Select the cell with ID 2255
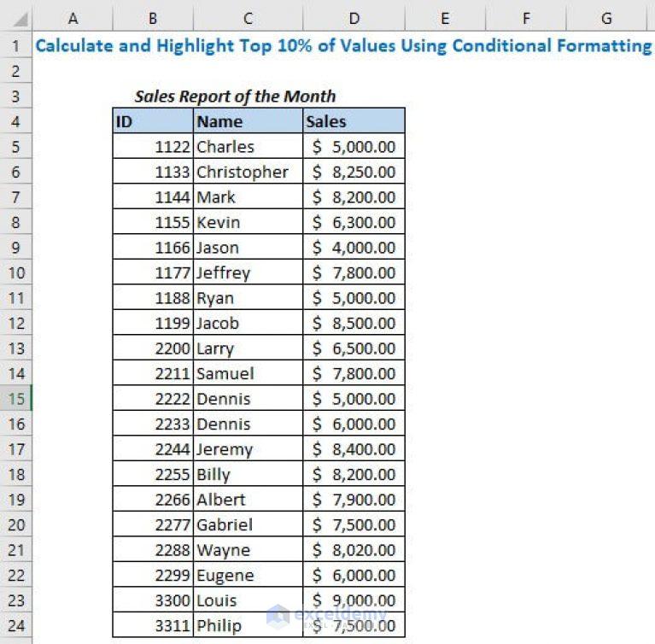The image size is (655, 644). 153,474
